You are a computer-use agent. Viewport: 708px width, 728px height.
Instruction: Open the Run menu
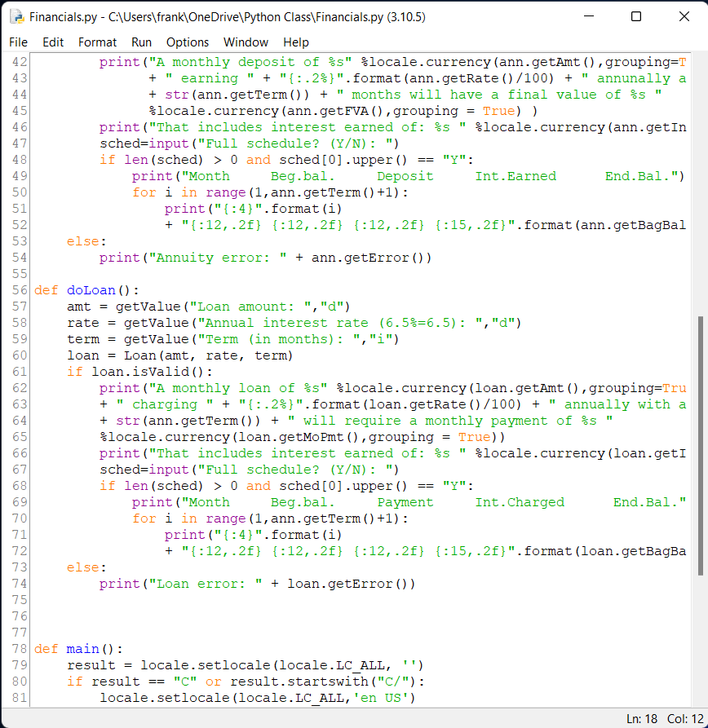(x=141, y=42)
